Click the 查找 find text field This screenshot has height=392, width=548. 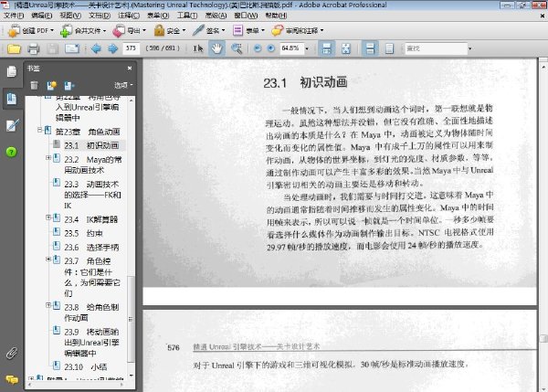[436, 48]
